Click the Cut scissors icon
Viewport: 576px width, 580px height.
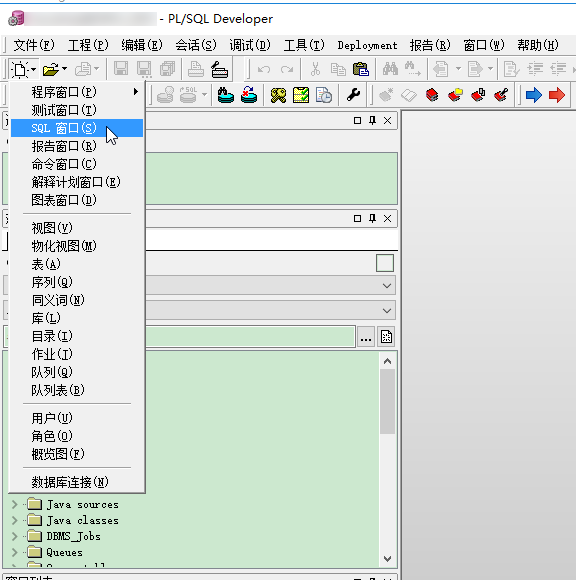tap(315, 69)
